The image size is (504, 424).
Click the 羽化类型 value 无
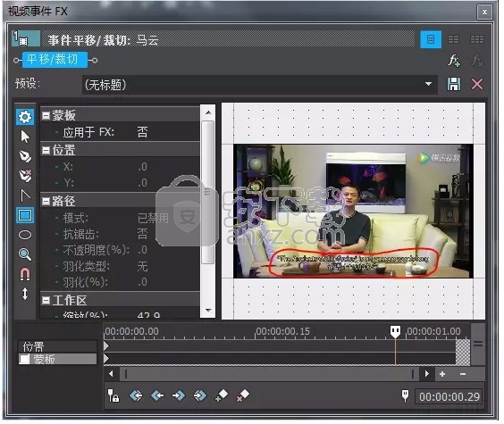click(x=142, y=266)
